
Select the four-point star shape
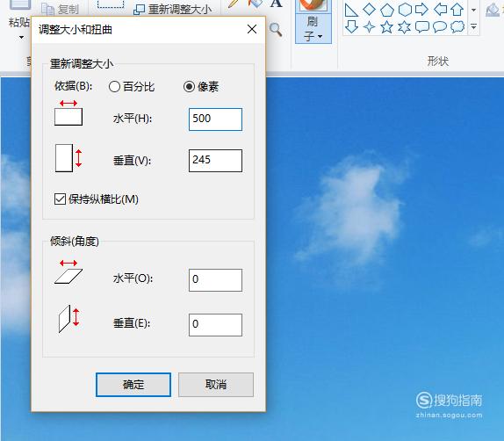tap(369, 27)
